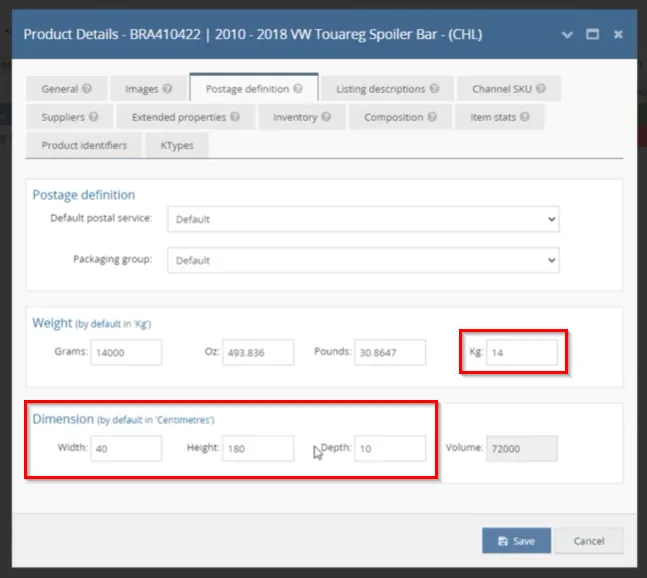
Task: Click the help icon on Item stats tab
Action: pyautogui.click(x=525, y=117)
